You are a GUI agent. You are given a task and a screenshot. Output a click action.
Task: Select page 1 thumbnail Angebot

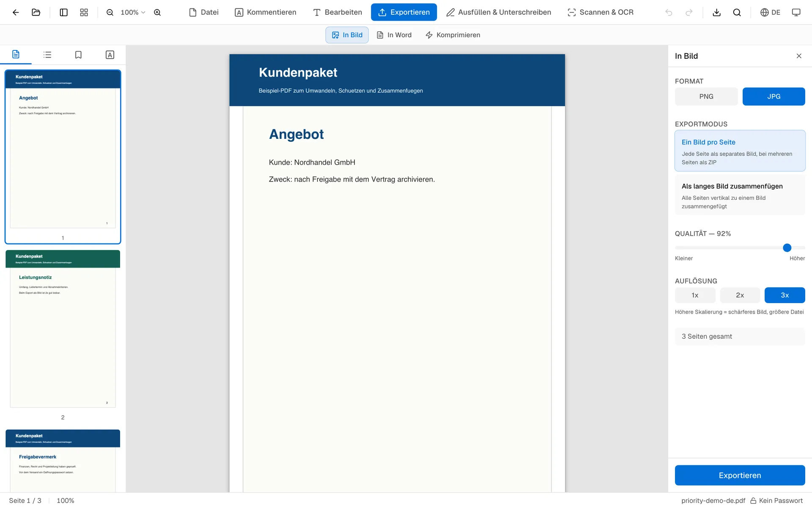(x=63, y=157)
